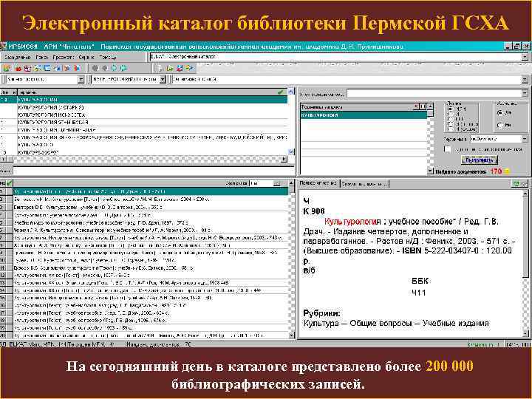Open the Помощь menu
This screenshot has height=399, width=532.
click(x=108, y=58)
